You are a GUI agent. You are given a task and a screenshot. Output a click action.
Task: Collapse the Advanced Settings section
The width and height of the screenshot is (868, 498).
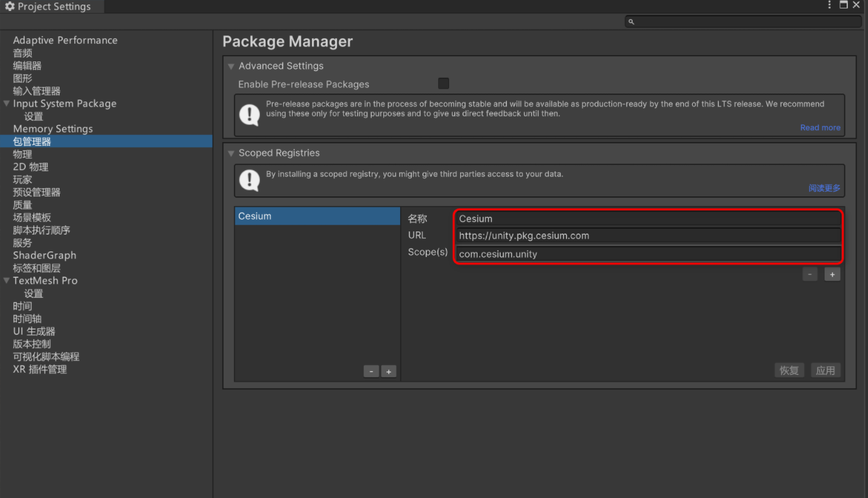(x=231, y=67)
